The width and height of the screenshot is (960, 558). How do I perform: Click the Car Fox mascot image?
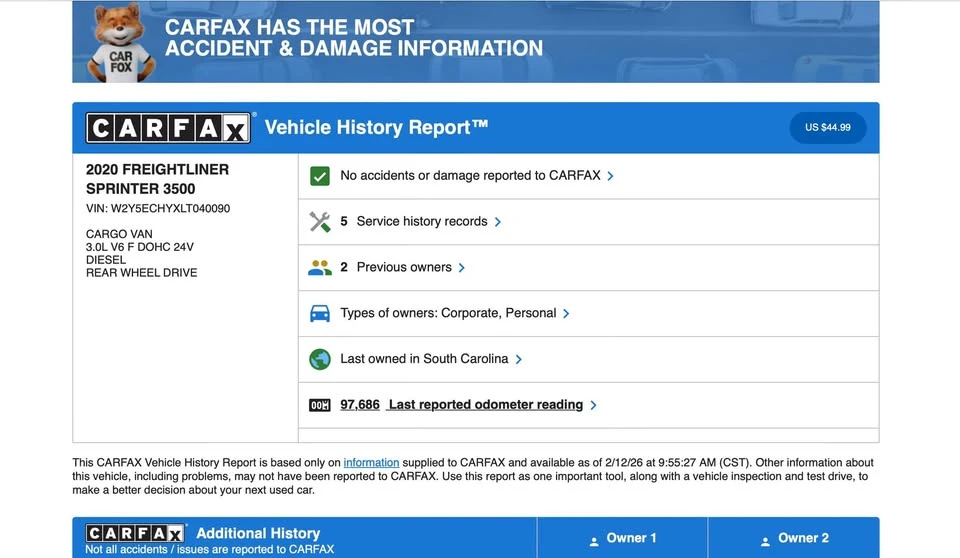coord(120,42)
